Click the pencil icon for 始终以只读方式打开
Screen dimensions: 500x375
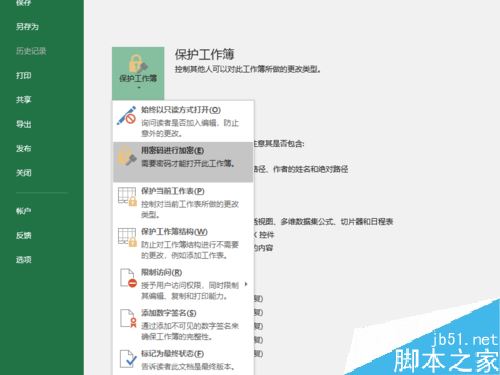coord(126,116)
